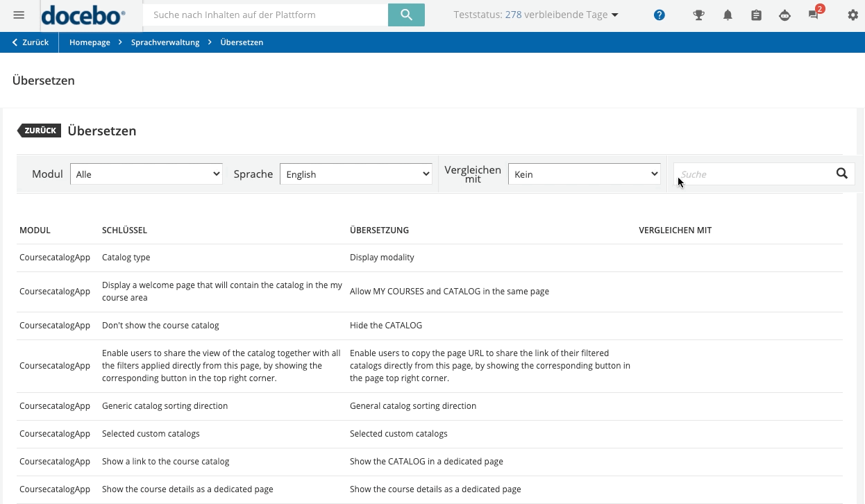Click the SCHLÜSSEL column header
The width and height of the screenshot is (865, 504).
(124, 230)
